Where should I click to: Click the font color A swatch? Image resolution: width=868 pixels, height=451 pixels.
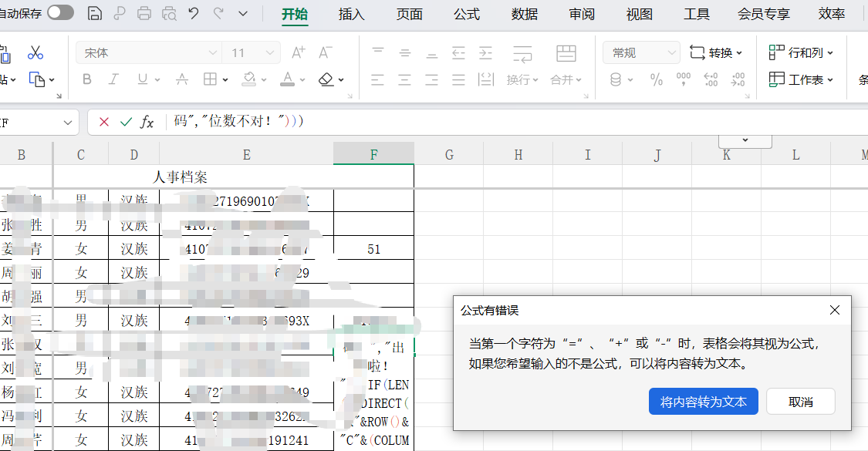(x=287, y=79)
